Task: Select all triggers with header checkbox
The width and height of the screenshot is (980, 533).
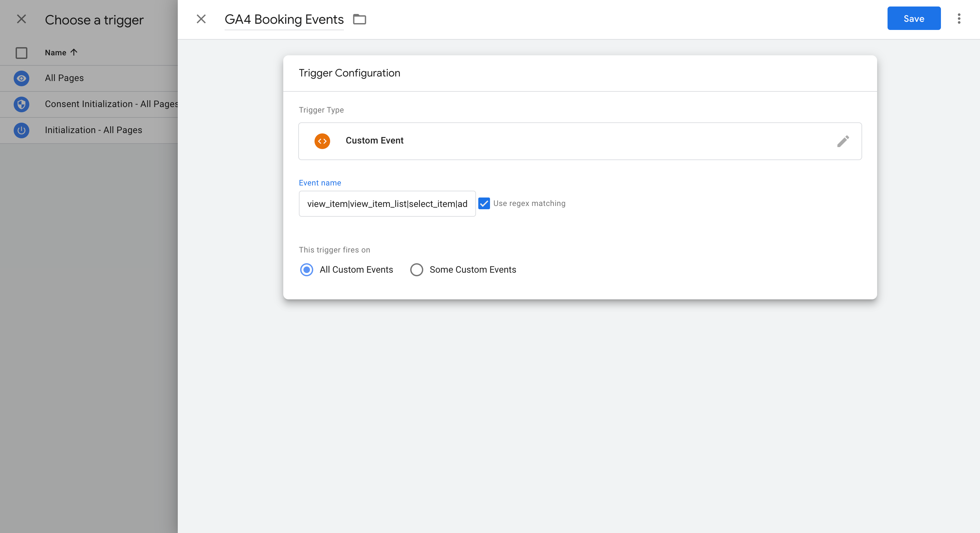Action: [x=21, y=53]
